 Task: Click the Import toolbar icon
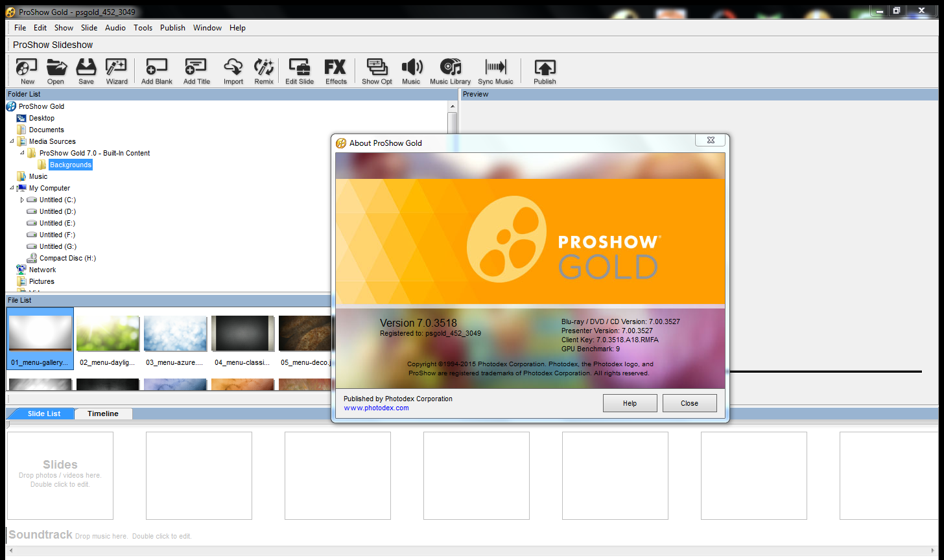tap(233, 71)
